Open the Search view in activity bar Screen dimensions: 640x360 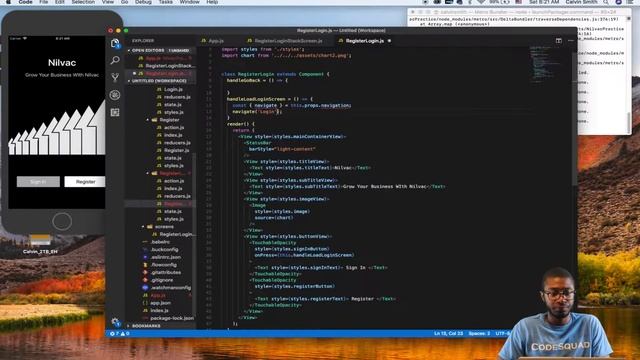(x=115, y=60)
